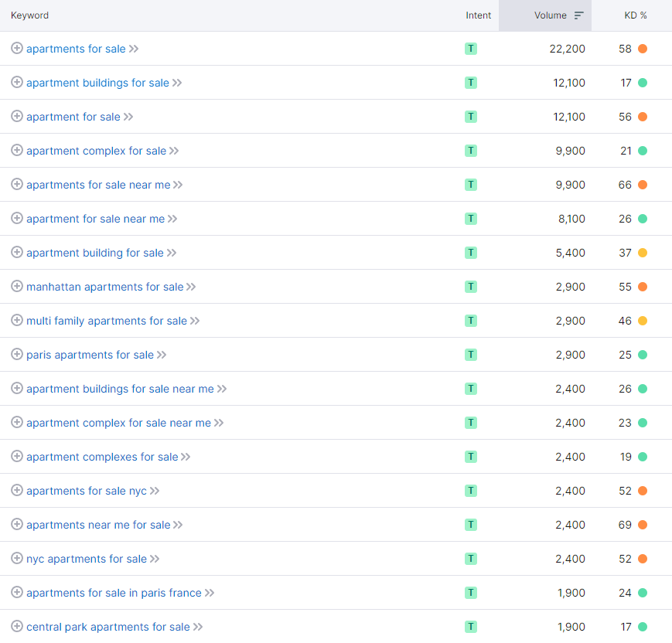The height and width of the screenshot is (643, 672).
Task: Click plus icon beside 'apartment complex for sale'
Action: (x=17, y=150)
